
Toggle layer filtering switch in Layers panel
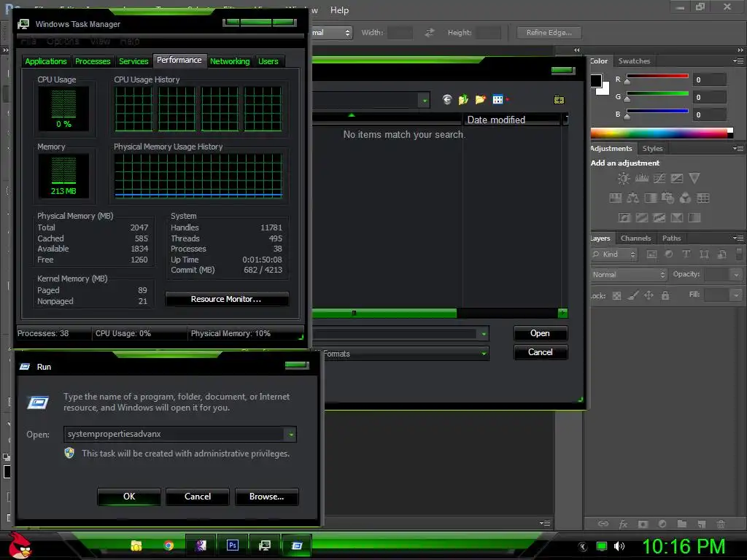[739, 254]
